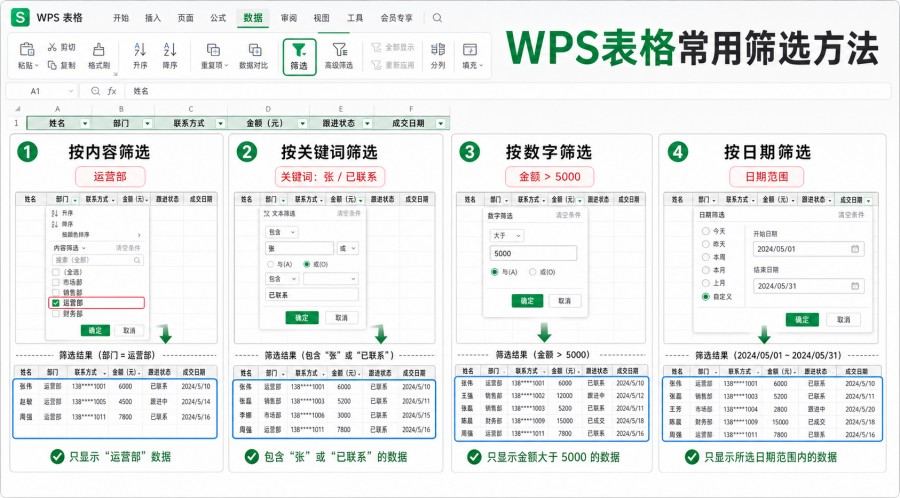Switch to the 视图 tab

321,18
